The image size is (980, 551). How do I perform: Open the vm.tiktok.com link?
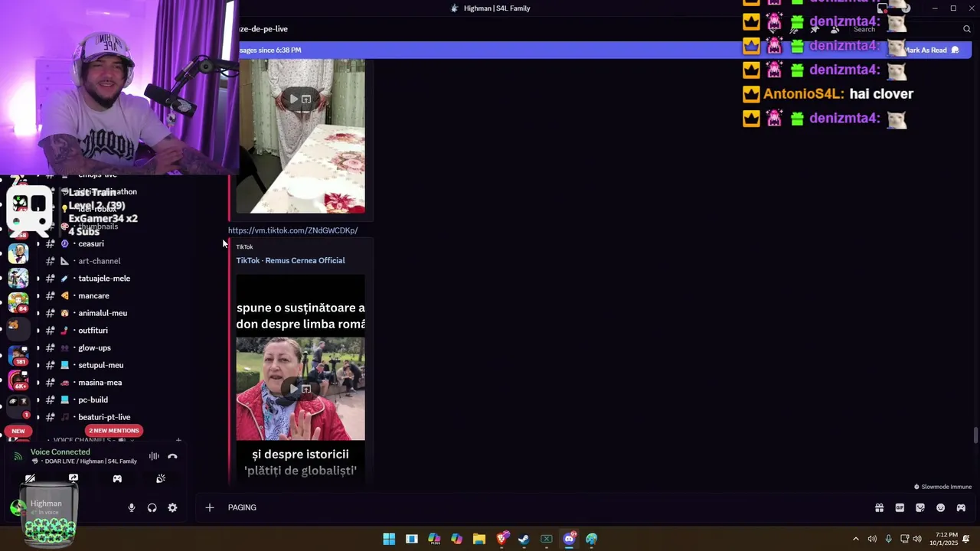[292, 230]
